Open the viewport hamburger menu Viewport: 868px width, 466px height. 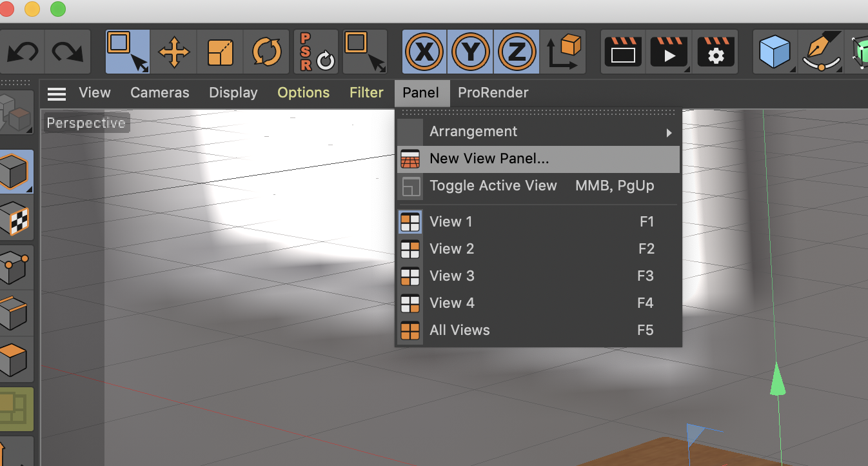[57, 94]
